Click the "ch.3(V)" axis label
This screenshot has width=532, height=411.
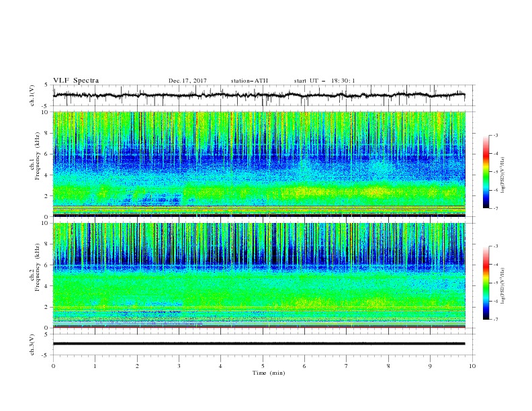(32, 345)
